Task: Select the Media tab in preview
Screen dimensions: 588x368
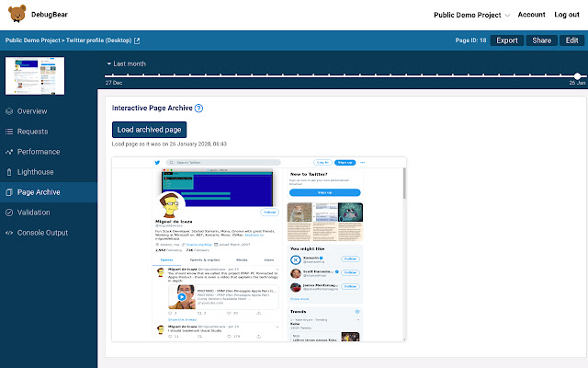Action: point(242,259)
